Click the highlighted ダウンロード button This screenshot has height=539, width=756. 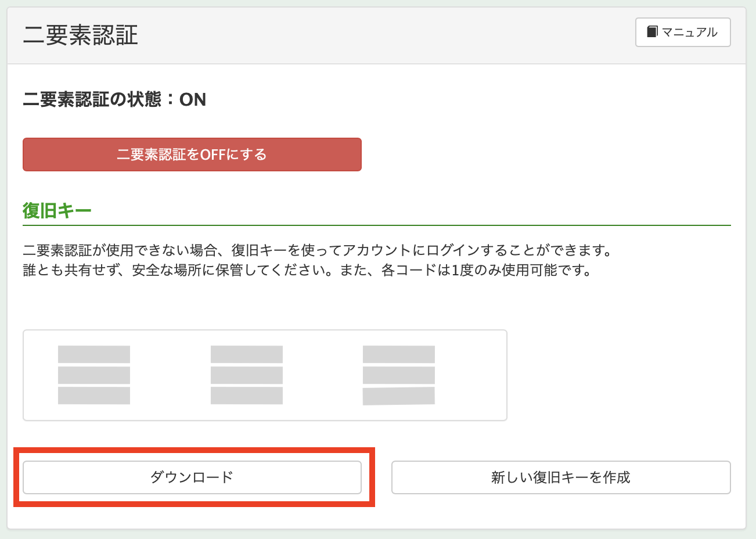pyautogui.click(x=192, y=477)
